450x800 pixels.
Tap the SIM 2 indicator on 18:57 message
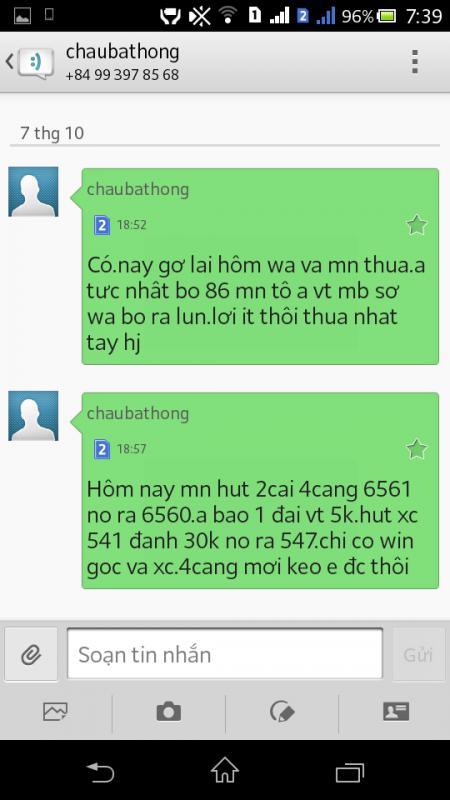[x=102, y=449]
